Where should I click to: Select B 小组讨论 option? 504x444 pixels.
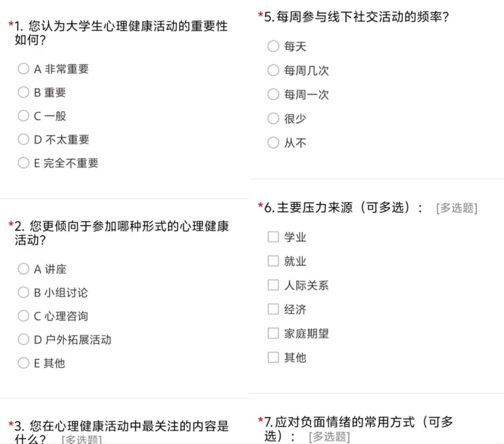click(24, 292)
